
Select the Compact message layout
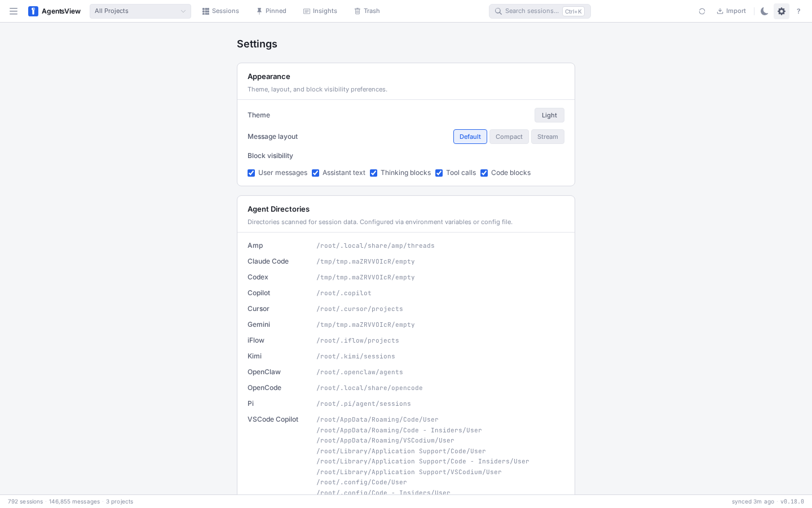pos(509,137)
